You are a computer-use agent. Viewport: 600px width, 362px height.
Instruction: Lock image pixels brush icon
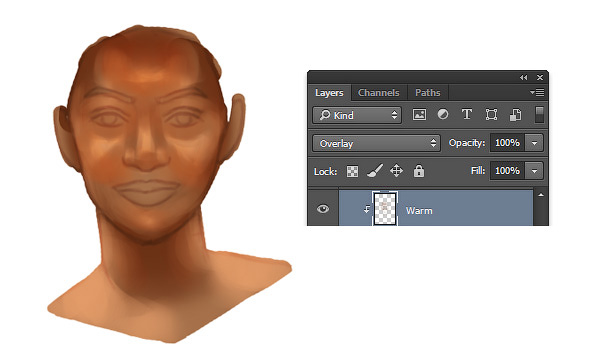[x=375, y=171]
